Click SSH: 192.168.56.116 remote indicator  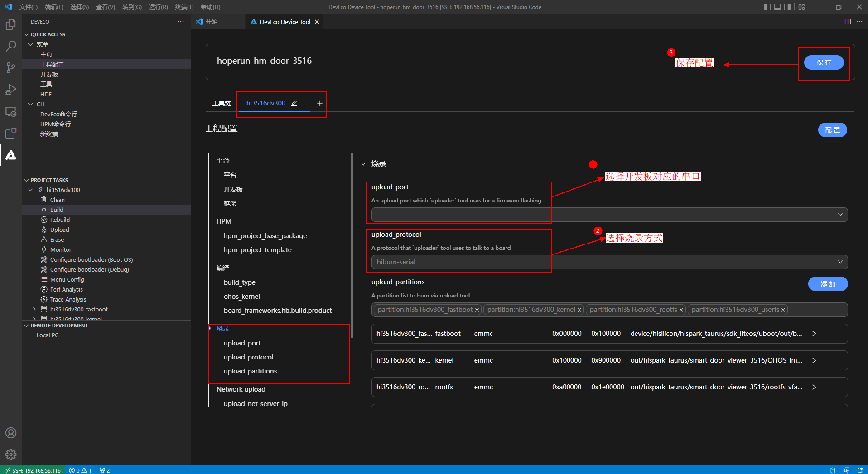pos(33,470)
